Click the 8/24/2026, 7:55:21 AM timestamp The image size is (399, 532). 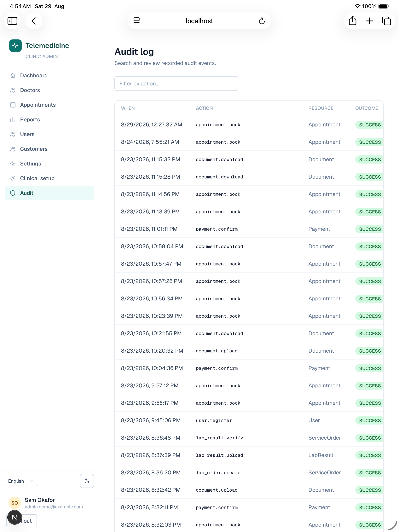[150, 142]
